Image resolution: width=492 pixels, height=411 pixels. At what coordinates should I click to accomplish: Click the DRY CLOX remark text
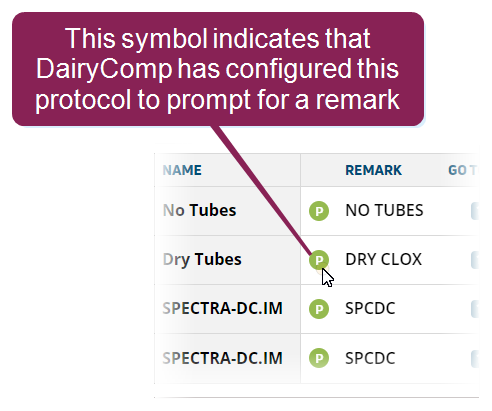point(384,260)
